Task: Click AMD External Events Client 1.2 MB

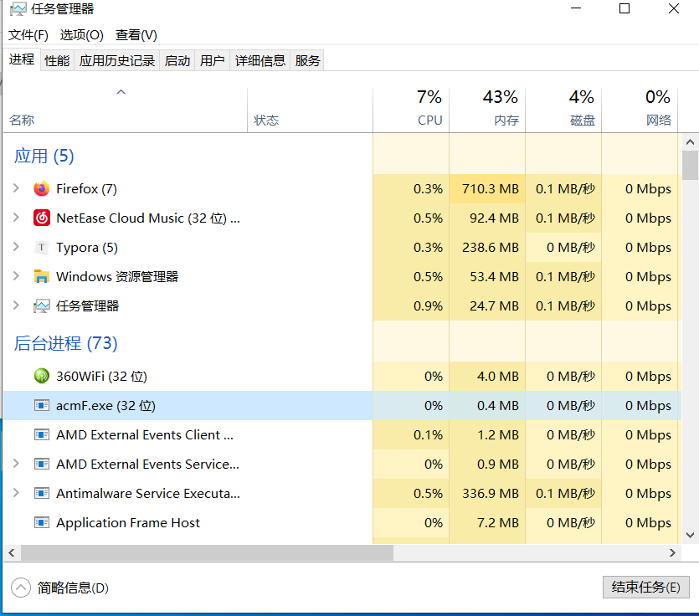Action: coord(498,435)
